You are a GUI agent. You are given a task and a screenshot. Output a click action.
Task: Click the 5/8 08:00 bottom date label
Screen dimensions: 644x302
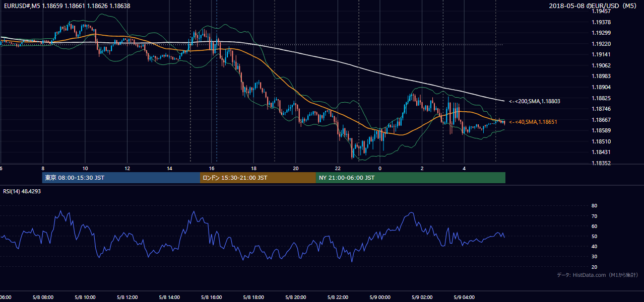click(x=43, y=297)
